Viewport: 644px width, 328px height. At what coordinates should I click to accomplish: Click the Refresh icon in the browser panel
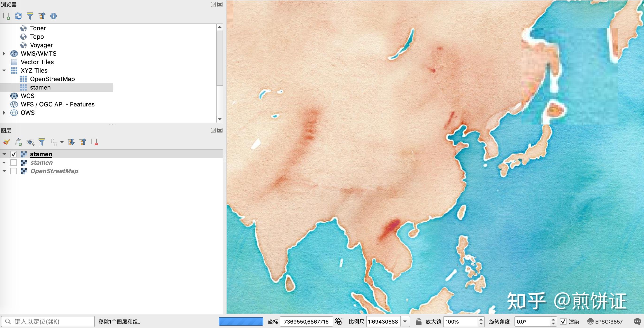[x=18, y=16]
